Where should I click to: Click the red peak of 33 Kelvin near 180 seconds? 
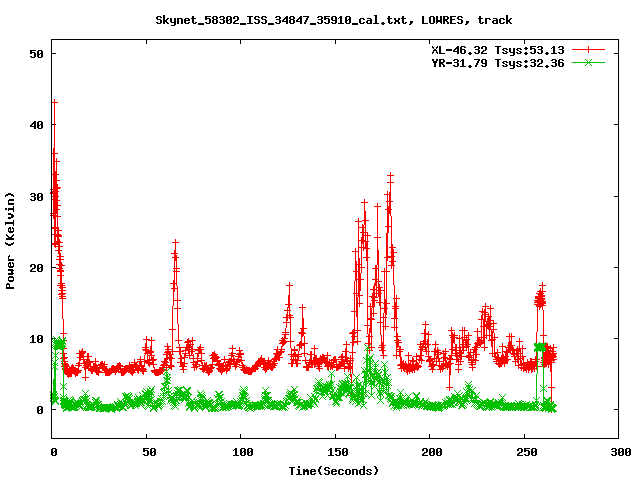[x=391, y=175]
